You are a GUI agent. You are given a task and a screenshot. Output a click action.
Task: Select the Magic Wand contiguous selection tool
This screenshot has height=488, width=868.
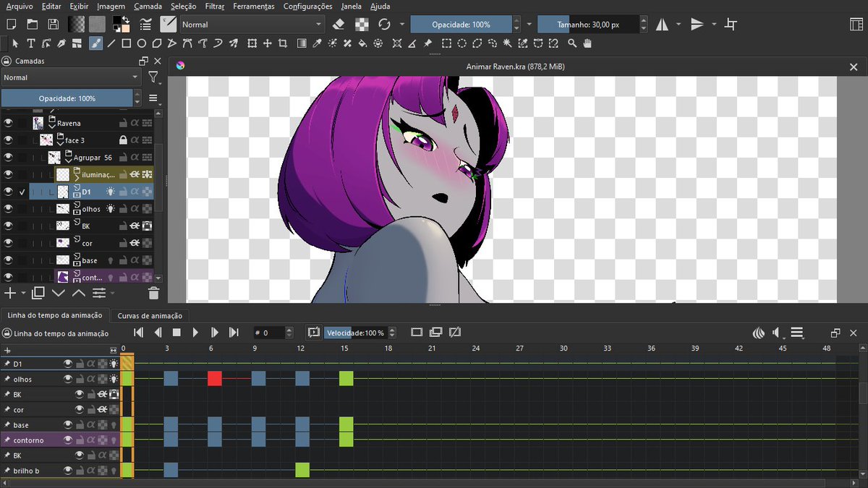pos(509,43)
